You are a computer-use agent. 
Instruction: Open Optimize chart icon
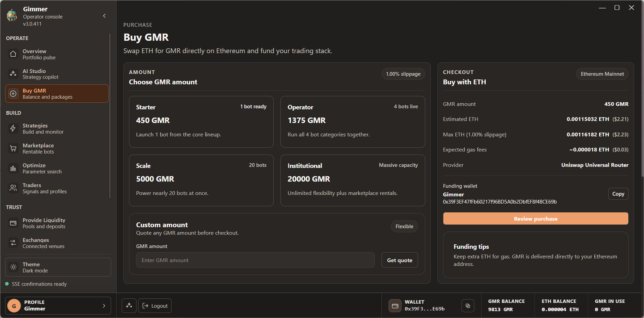(x=13, y=168)
